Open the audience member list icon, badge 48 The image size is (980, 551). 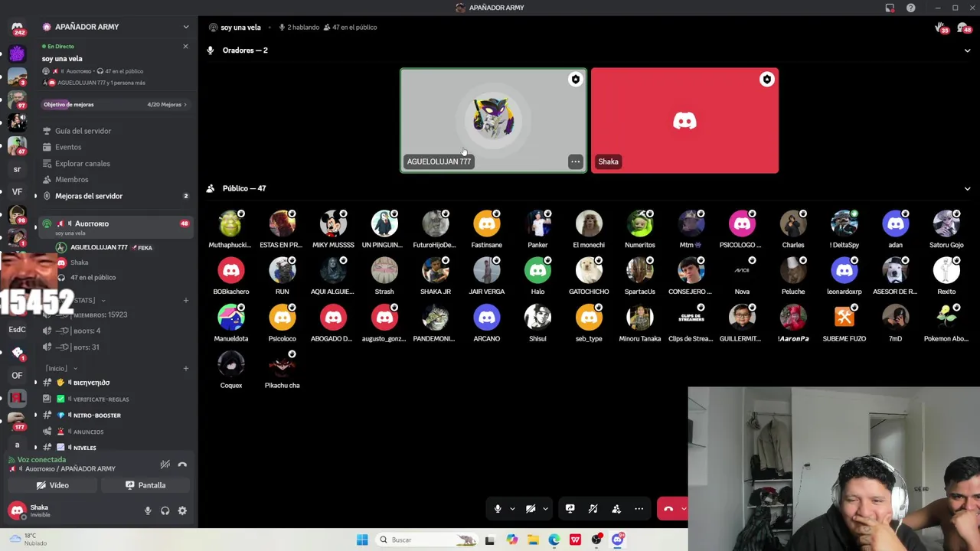[964, 28]
